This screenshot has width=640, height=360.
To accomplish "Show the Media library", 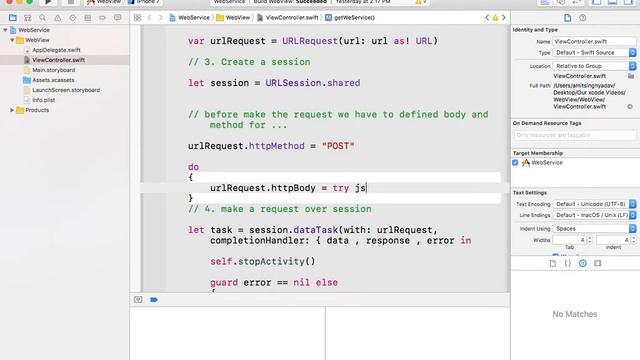I will tap(598, 263).
